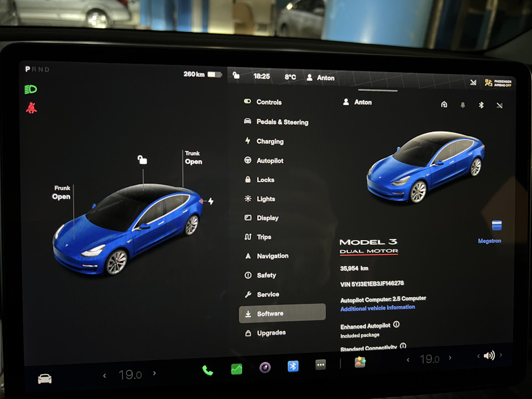The width and height of the screenshot is (532, 399).
Task: Open the camera app icon
Action: click(265, 367)
